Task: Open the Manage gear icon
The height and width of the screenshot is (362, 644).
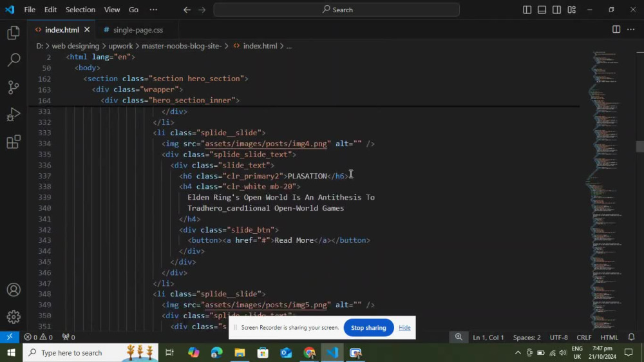Action: (14, 317)
